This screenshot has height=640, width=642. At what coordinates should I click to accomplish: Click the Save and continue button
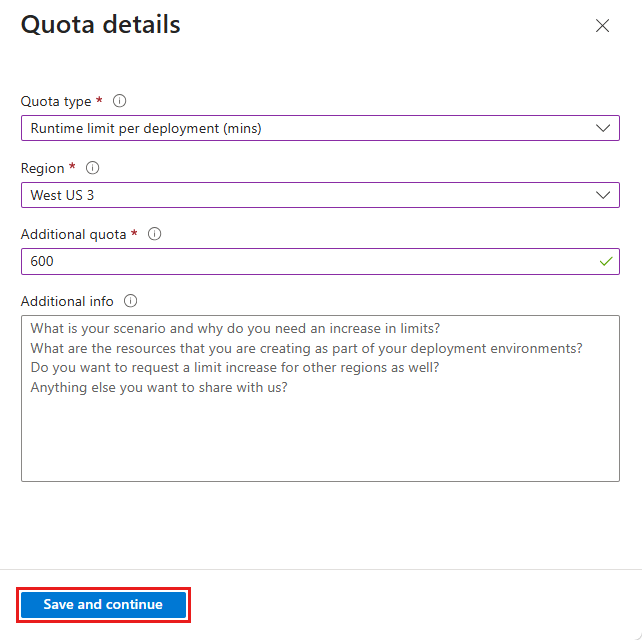[103, 605]
